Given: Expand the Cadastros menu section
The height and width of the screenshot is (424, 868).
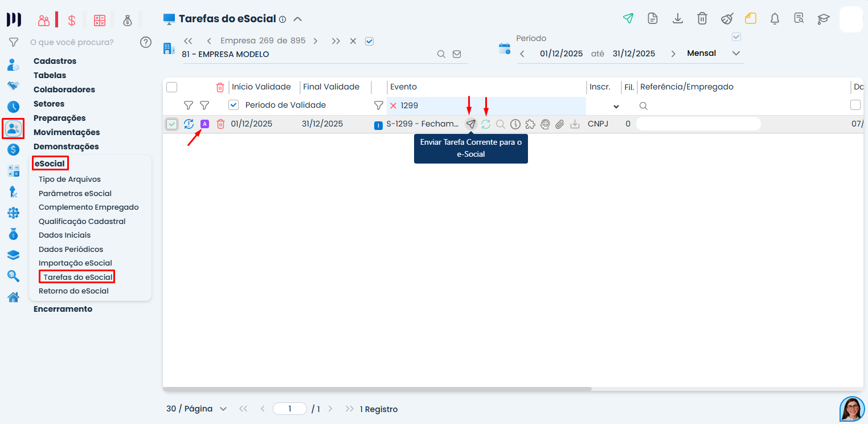Looking at the screenshot, I should (x=55, y=61).
